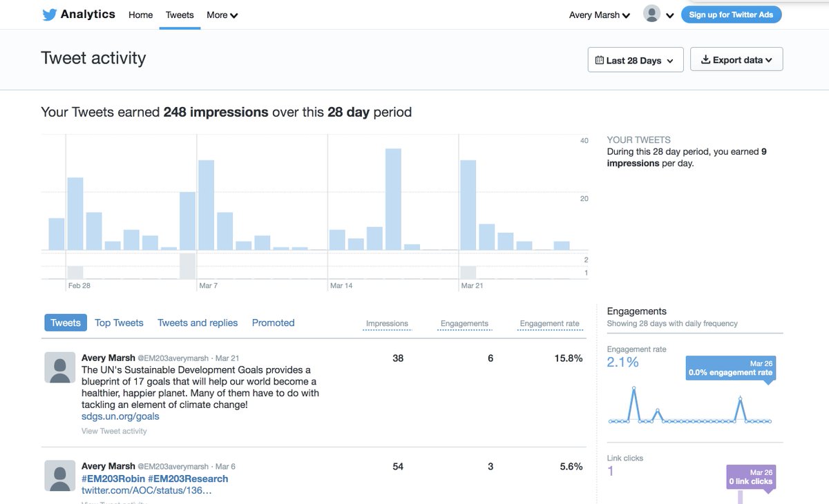This screenshot has width=829, height=504.
Task: Click the #EM203Research hashtag
Action: [188, 478]
